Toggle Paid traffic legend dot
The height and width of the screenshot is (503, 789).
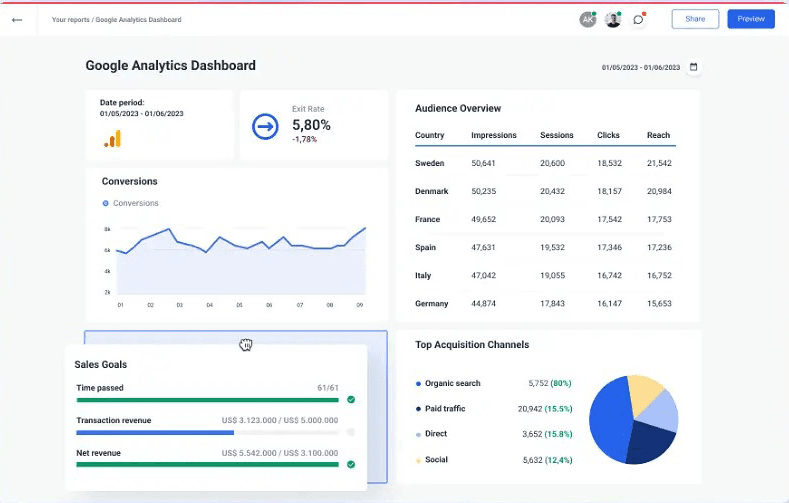[417, 409]
